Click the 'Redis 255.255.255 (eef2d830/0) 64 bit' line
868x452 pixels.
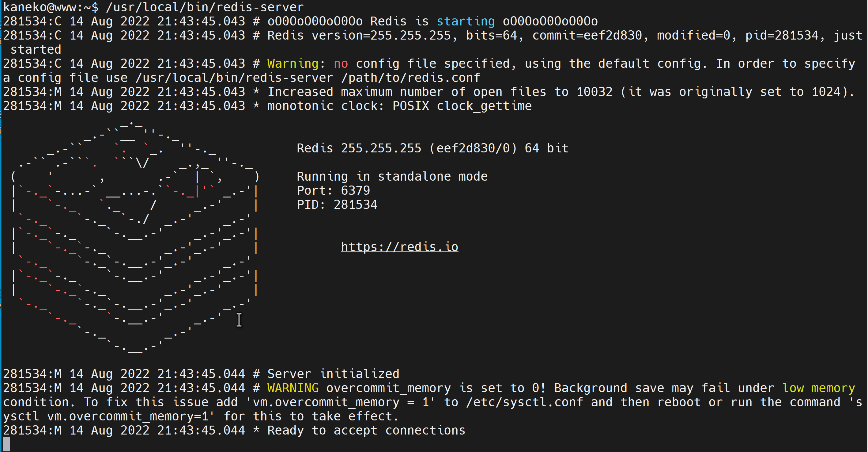[432, 148]
